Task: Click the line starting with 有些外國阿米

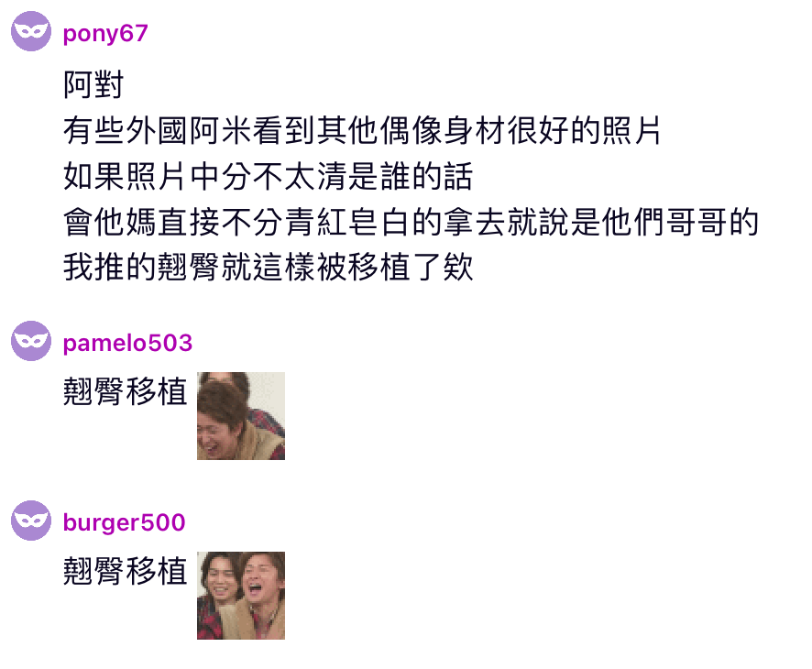Action: tap(361, 130)
